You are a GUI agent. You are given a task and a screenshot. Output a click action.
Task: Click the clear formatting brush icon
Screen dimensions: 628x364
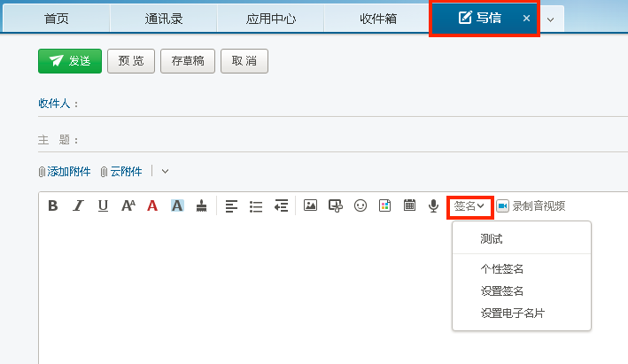coord(202,205)
